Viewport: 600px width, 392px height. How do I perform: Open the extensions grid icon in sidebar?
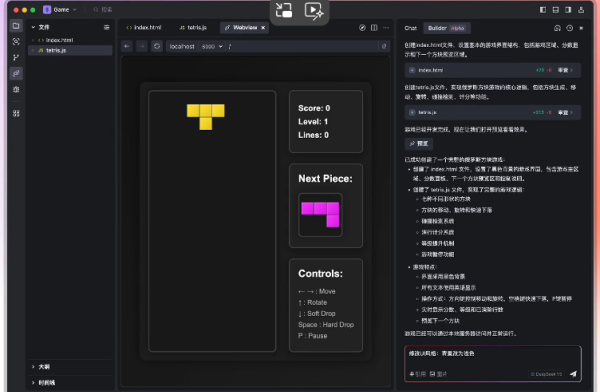pos(16,113)
